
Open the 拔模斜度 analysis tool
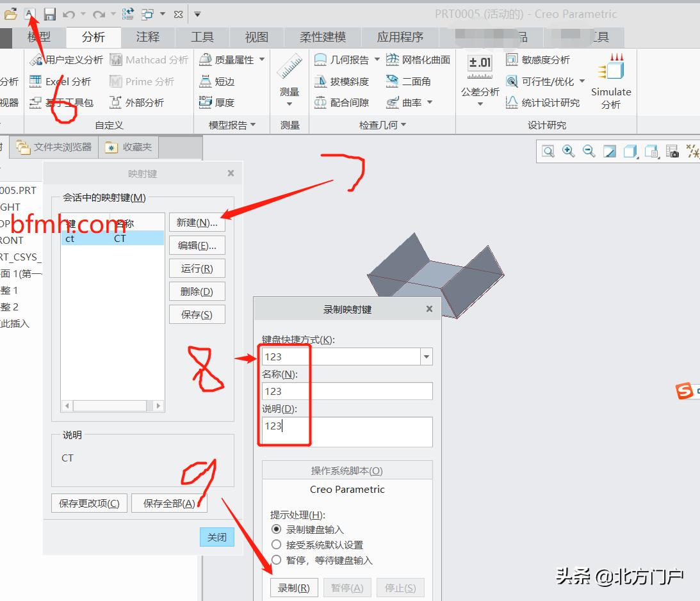pos(344,81)
